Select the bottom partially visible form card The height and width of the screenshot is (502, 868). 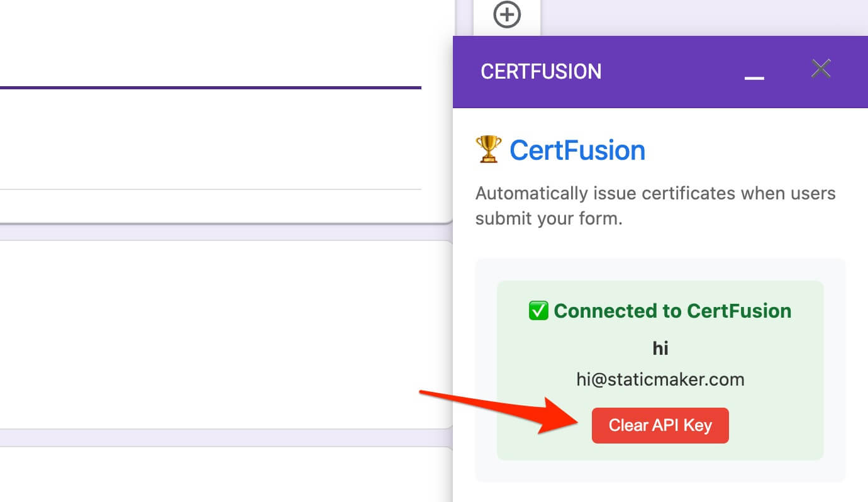(225, 475)
